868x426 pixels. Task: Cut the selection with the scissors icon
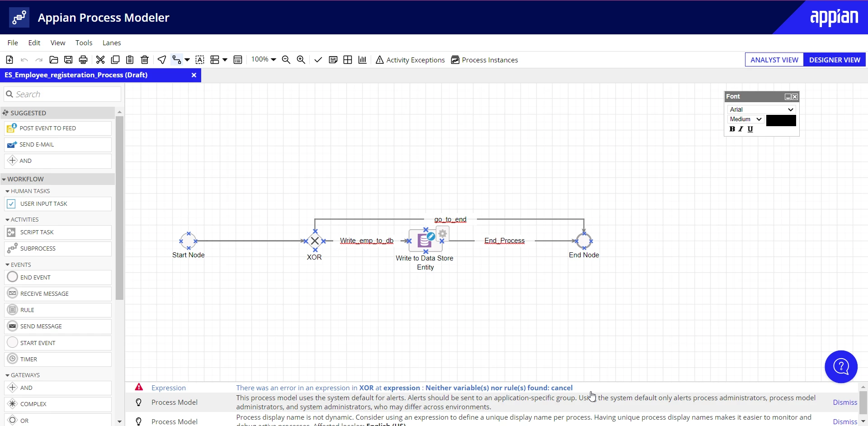(x=100, y=60)
